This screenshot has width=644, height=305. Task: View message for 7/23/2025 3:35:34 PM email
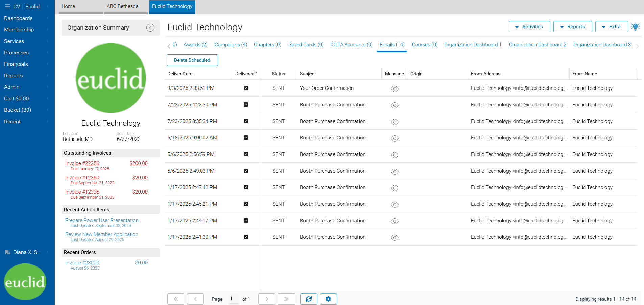click(395, 122)
